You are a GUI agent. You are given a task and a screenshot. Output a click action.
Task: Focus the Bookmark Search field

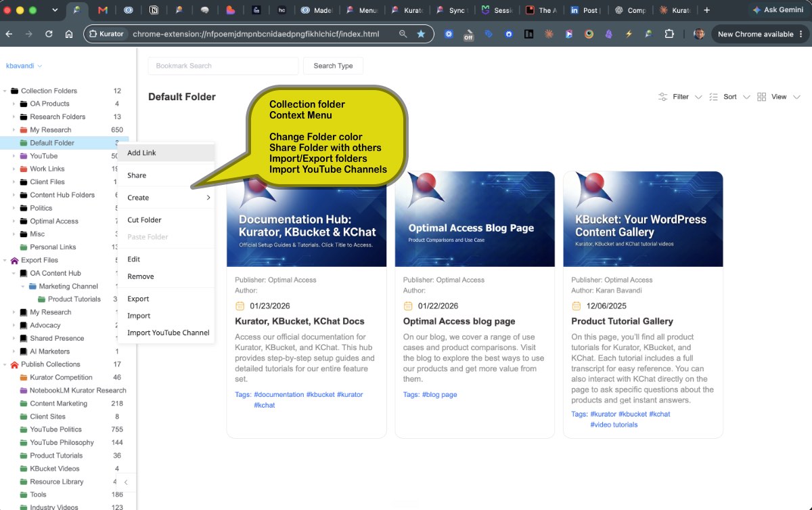tap(223, 66)
